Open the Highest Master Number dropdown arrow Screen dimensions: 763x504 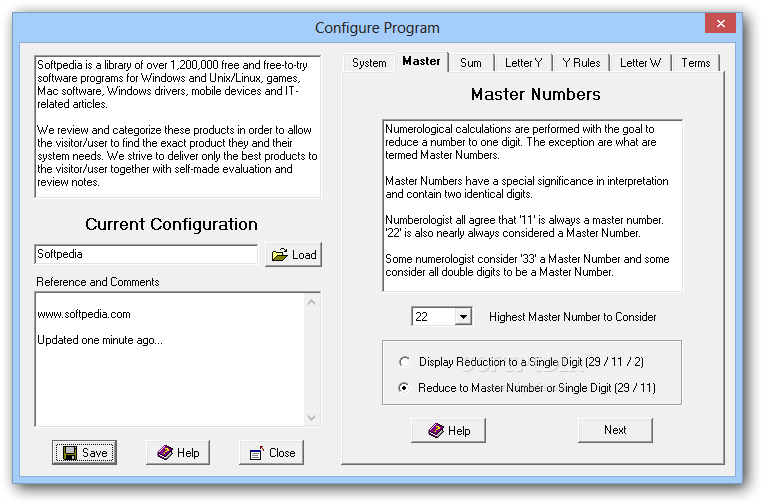[463, 317]
